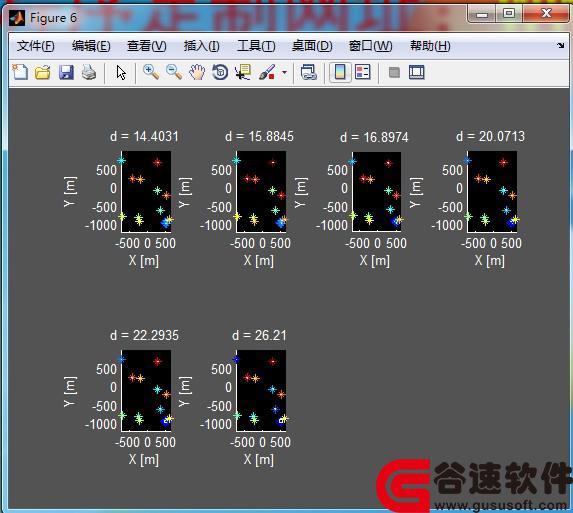The image size is (573, 513).
Task: Click the title text d = 26.21
Action: tap(259, 335)
